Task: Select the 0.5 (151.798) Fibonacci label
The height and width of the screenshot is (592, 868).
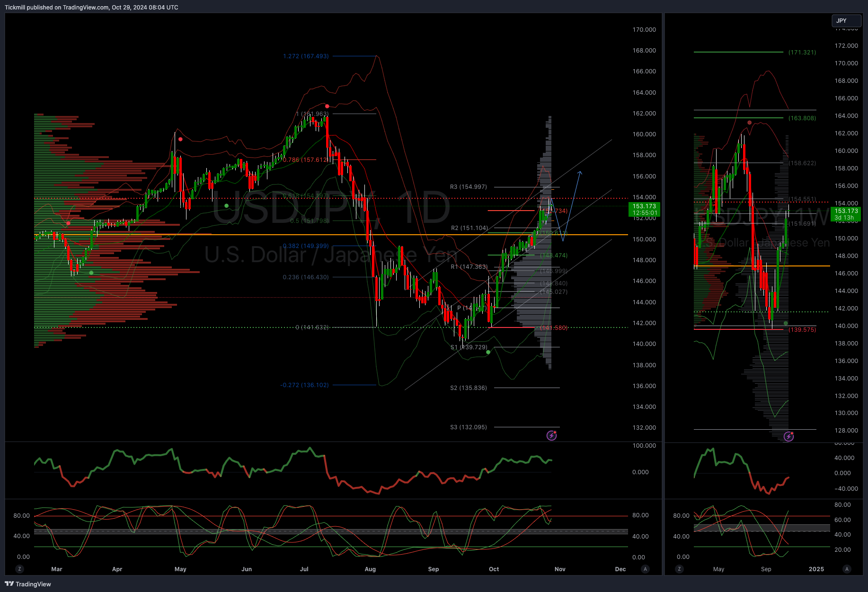Action: pyautogui.click(x=310, y=221)
